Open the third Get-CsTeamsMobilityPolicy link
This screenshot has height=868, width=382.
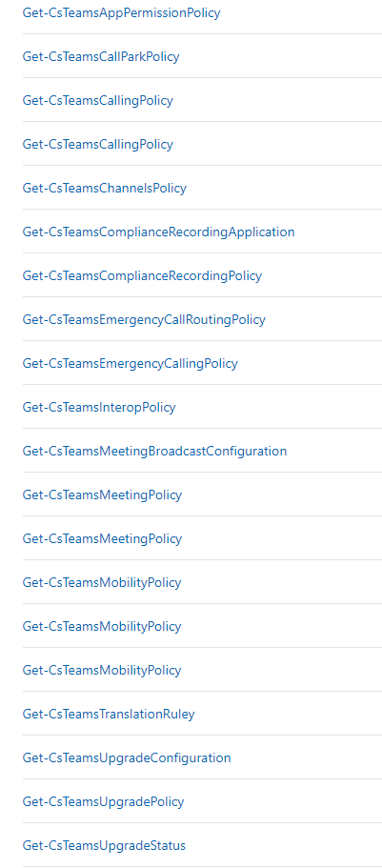point(102,670)
